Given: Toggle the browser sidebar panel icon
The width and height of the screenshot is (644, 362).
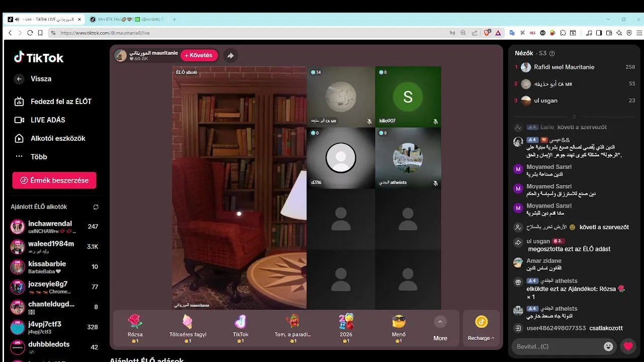Looking at the screenshot, I should [x=599, y=33].
